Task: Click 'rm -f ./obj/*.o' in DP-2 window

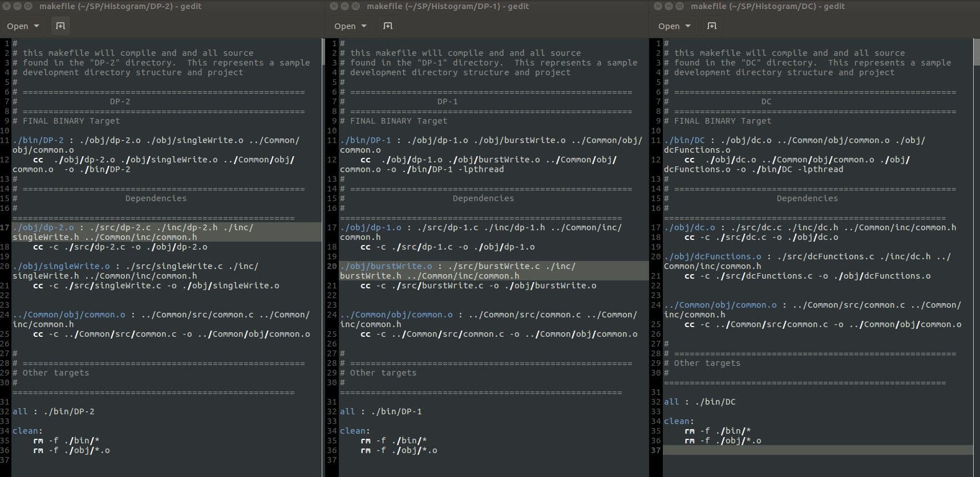Action: pos(71,450)
